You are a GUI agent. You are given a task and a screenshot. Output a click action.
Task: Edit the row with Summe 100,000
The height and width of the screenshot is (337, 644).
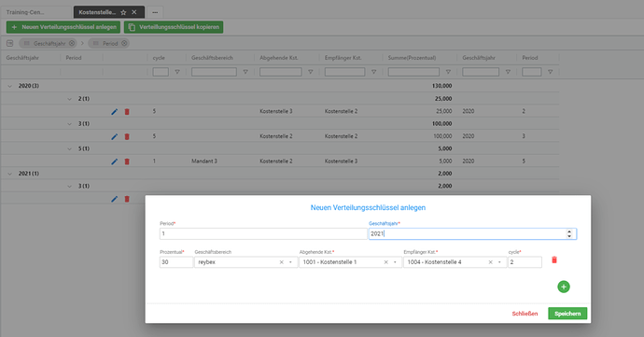[x=114, y=136]
